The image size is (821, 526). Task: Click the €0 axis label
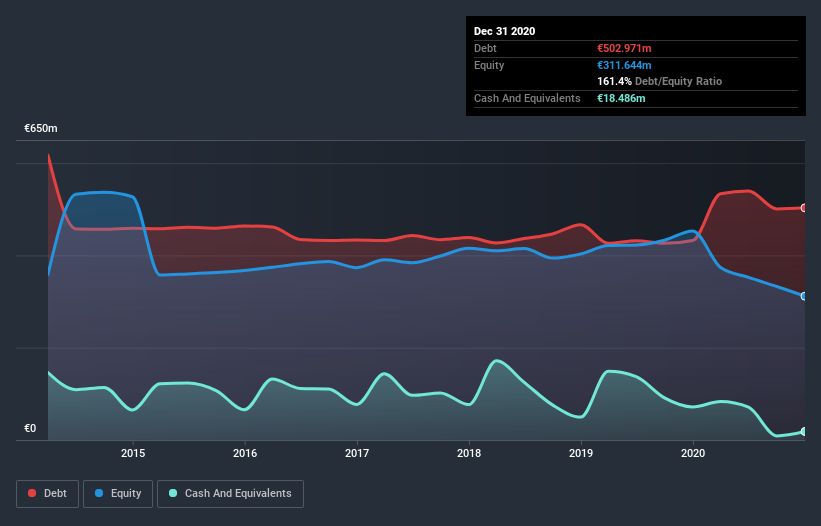pos(30,428)
